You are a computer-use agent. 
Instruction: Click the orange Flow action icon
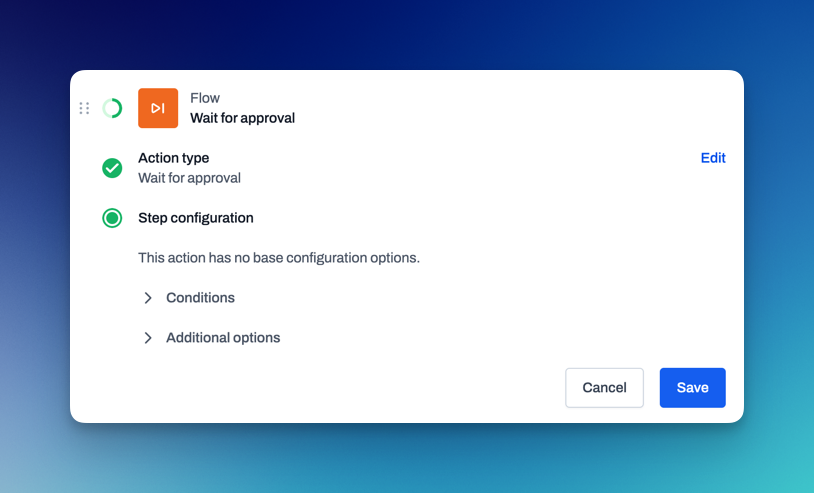(158, 108)
